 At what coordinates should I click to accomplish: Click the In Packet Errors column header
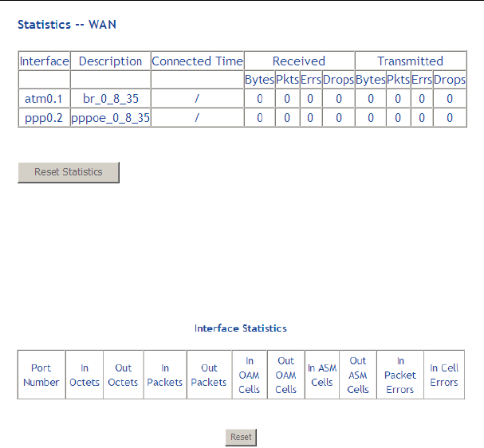point(400,375)
